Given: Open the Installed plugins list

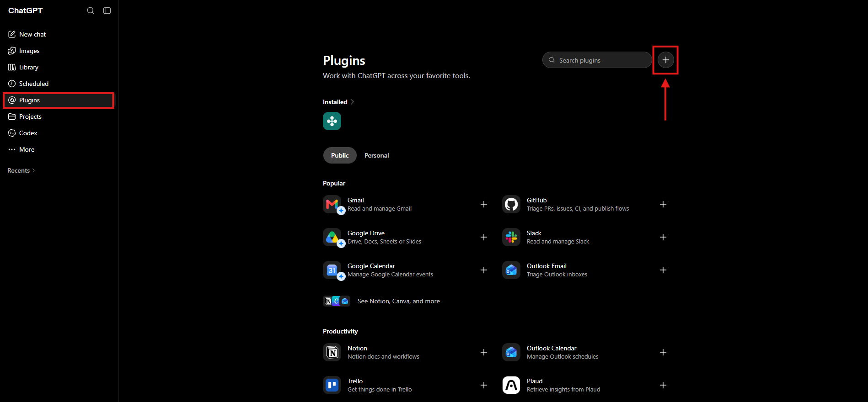Looking at the screenshot, I should [x=338, y=102].
